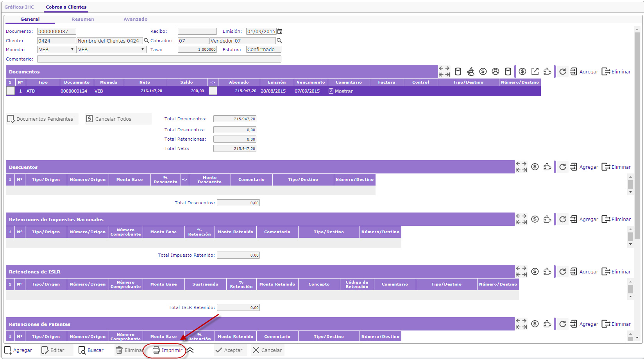Click the column resize arrows icon in Documentos toolbar

pyautogui.click(x=444, y=71)
